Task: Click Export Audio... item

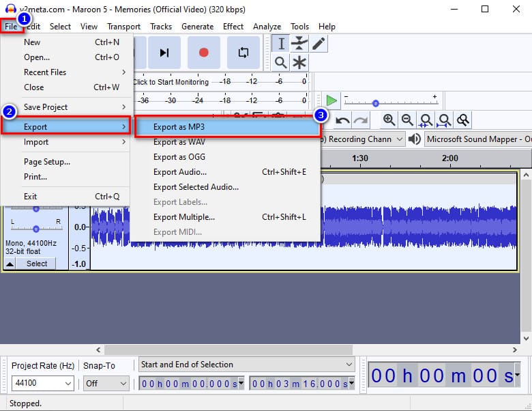Action: [227, 172]
